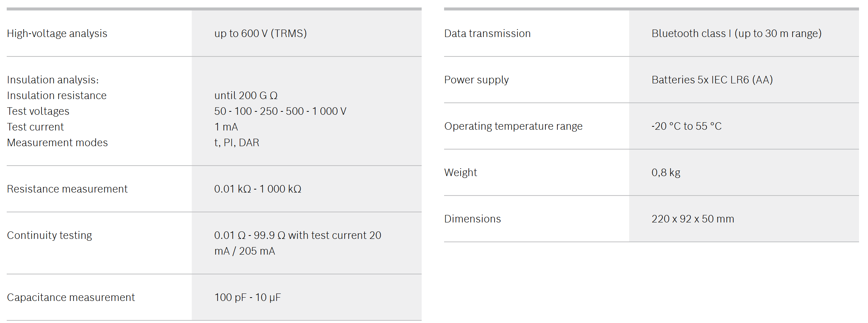Click the Power supply label

coord(476,80)
